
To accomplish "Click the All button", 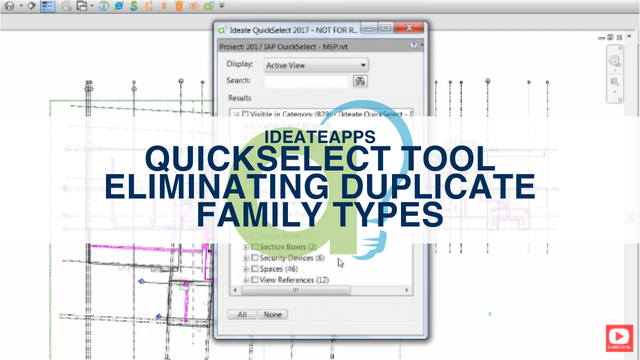I will 242,314.
